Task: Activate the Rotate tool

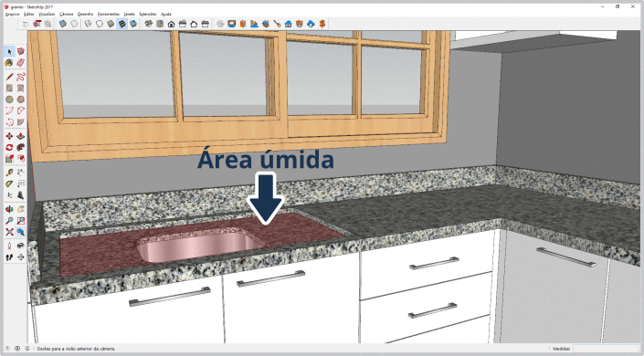Action: (x=9, y=147)
